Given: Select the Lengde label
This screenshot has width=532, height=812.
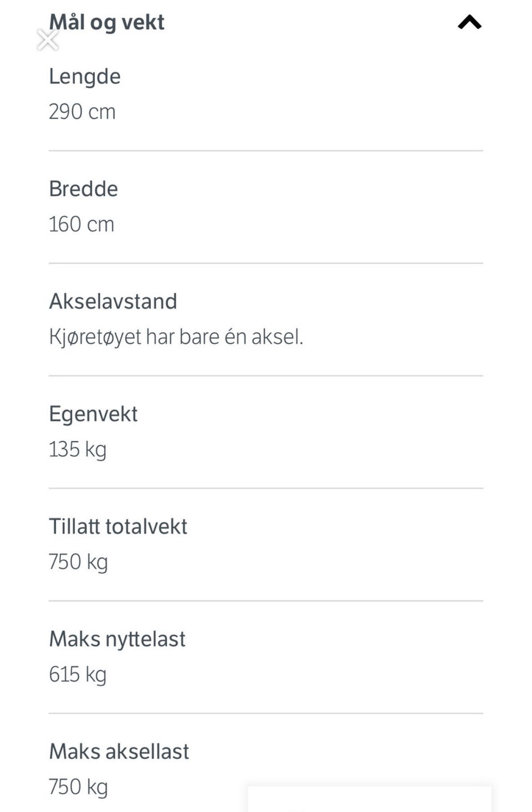Looking at the screenshot, I should coord(84,77).
